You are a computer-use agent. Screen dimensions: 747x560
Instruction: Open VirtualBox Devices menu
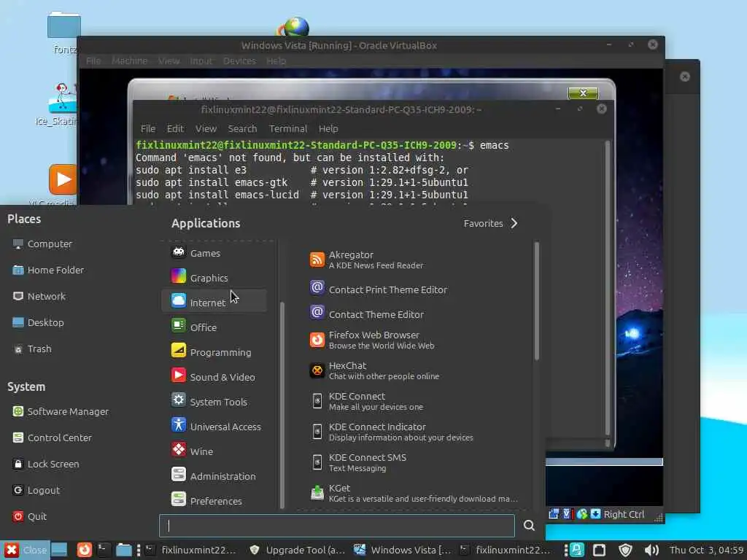(239, 61)
